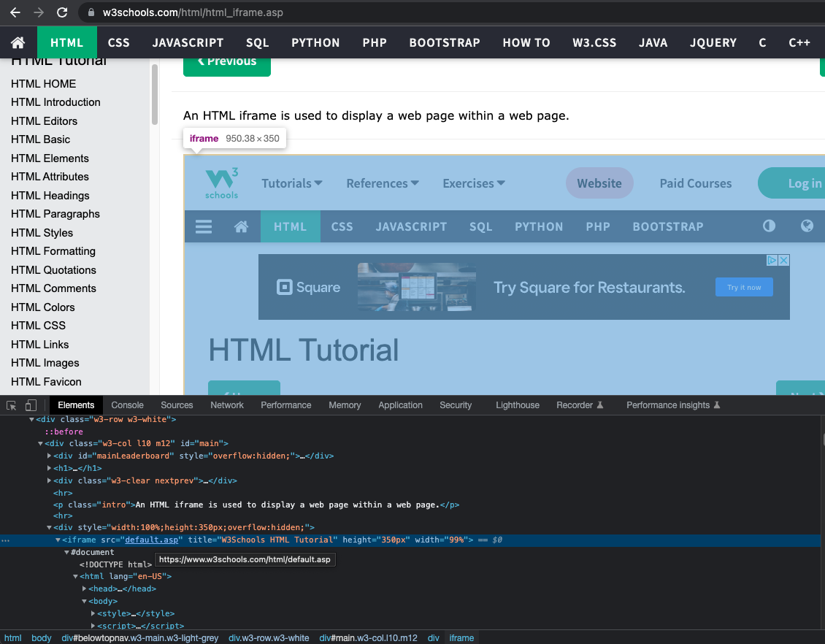Go back with the browser back arrow
Screen dimensions: 825x644
(x=15, y=12)
